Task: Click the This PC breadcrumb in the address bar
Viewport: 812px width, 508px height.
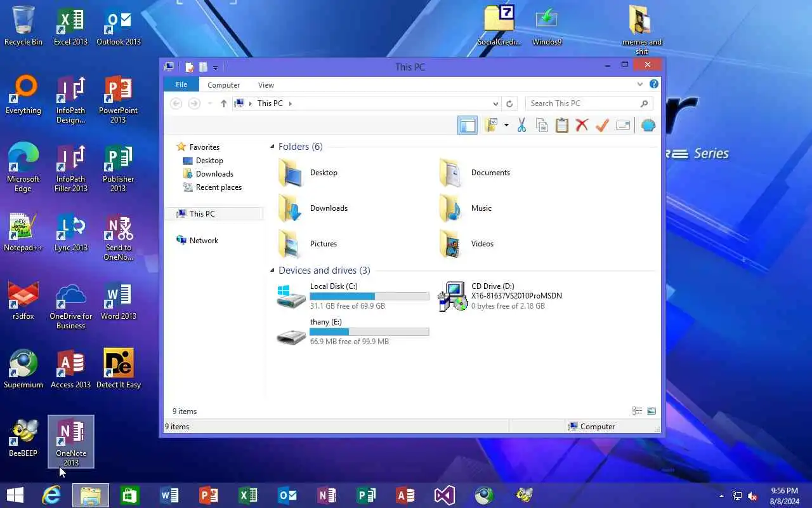Action: coord(270,104)
